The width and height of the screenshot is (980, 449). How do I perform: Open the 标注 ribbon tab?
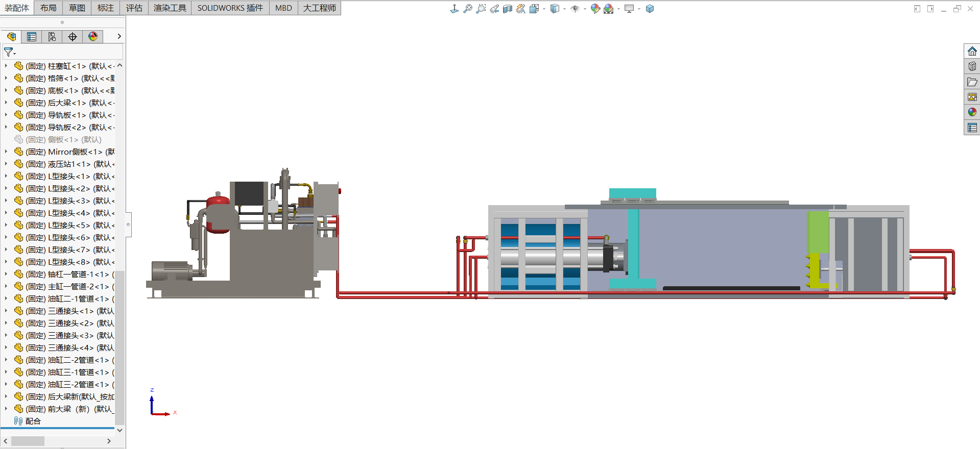(106, 8)
